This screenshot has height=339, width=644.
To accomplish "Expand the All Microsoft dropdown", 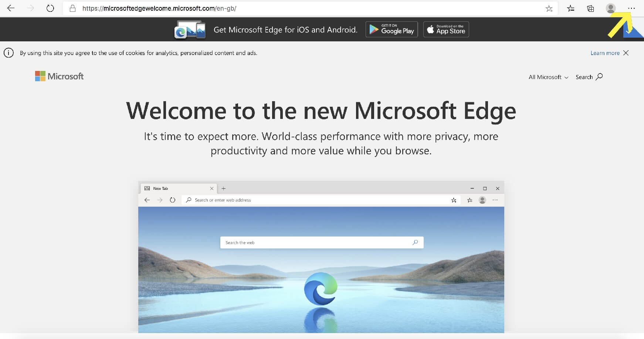I will click(548, 77).
